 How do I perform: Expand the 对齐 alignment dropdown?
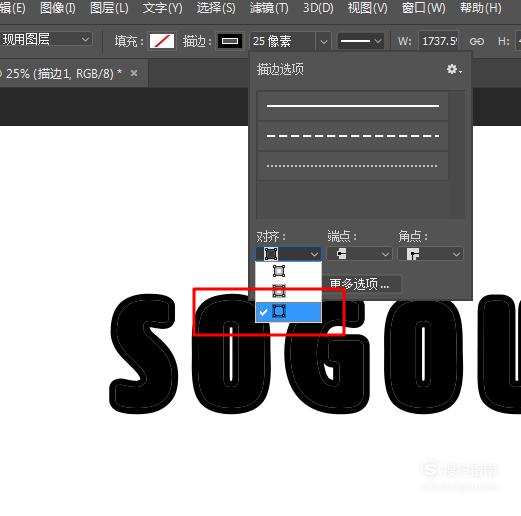coord(288,254)
